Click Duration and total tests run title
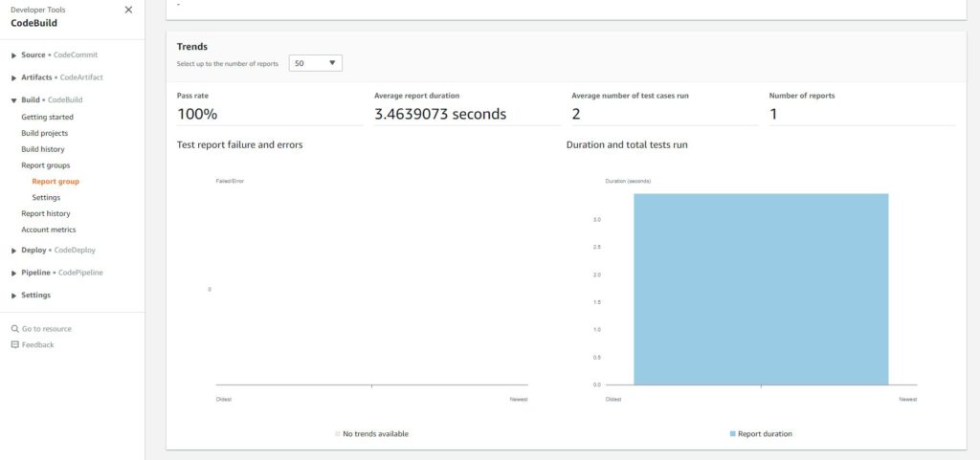The image size is (980, 460). coord(627,144)
